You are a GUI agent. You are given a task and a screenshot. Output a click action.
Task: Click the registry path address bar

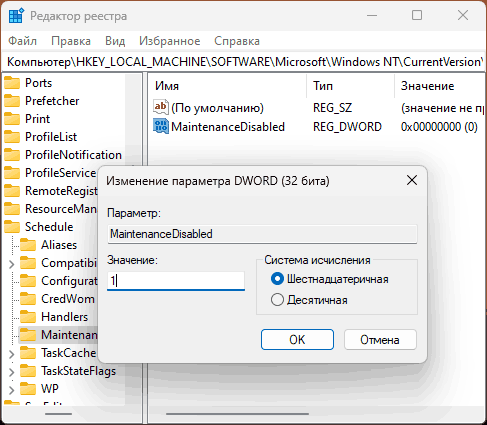[x=244, y=62]
